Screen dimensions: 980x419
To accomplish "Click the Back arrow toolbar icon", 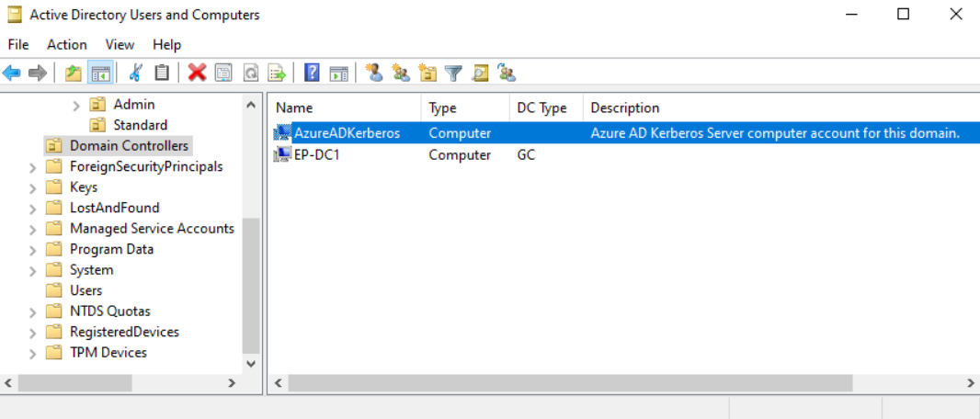I will pos(11,74).
